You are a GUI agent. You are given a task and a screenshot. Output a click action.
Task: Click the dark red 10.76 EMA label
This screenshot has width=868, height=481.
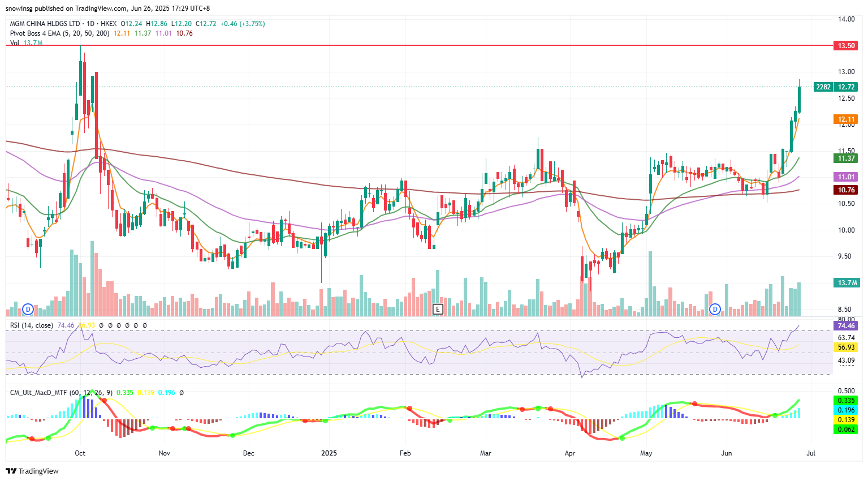point(846,190)
